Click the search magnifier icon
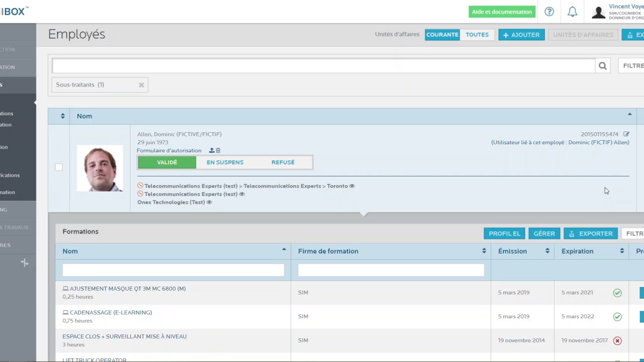The image size is (644, 362). [x=602, y=66]
